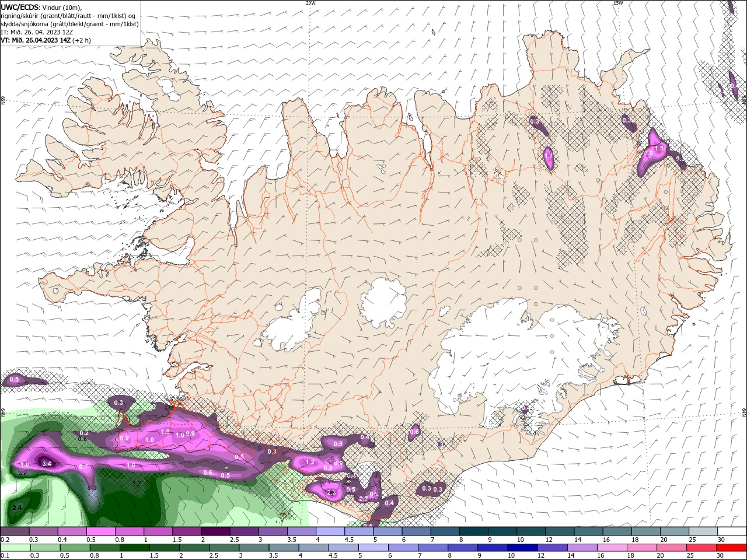Click the 0.1 label of the bottom legend row

tap(5, 556)
